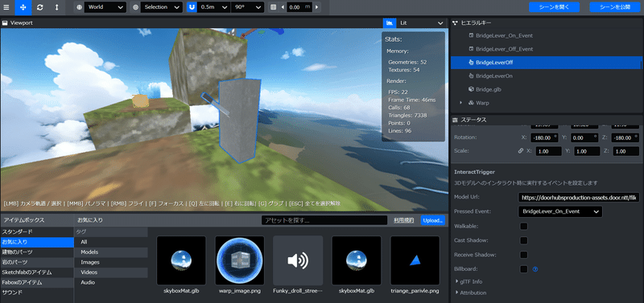The width and height of the screenshot is (644, 303).
Task: Enable the Cast Shadow checkbox
Action: [524, 240]
